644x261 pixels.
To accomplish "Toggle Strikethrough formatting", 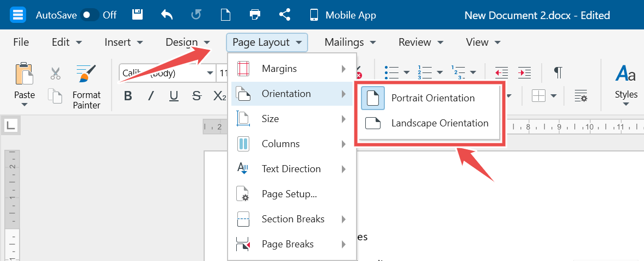I will (x=197, y=96).
